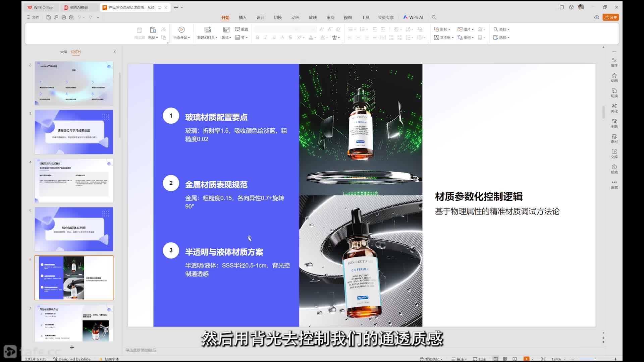The image size is (644, 362).
Task: Click the WPS AI button
Action: pyautogui.click(x=413, y=17)
